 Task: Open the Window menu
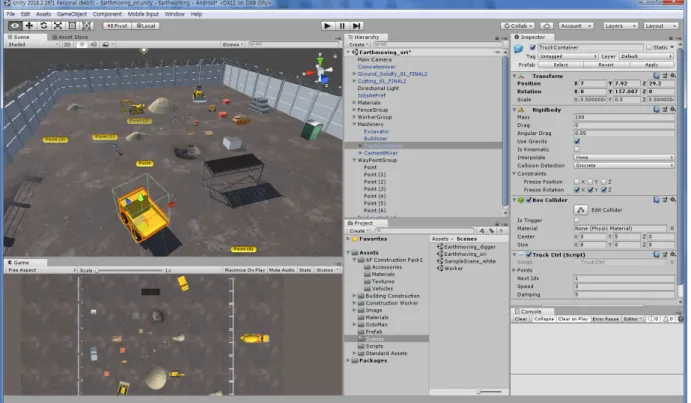click(x=175, y=14)
